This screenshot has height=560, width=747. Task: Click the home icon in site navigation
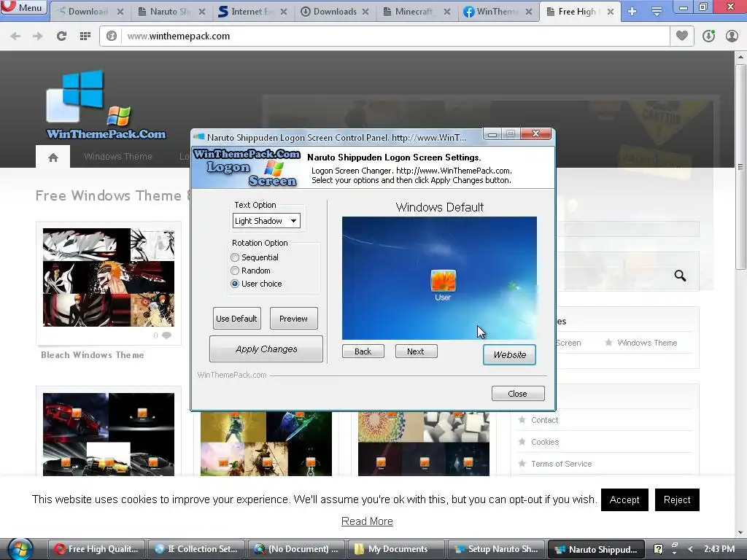53,157
